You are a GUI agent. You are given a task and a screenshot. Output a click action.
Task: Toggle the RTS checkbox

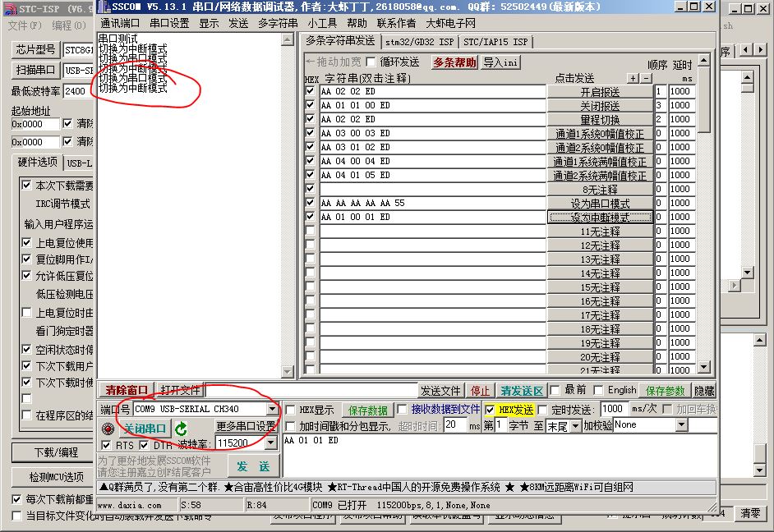106,445
